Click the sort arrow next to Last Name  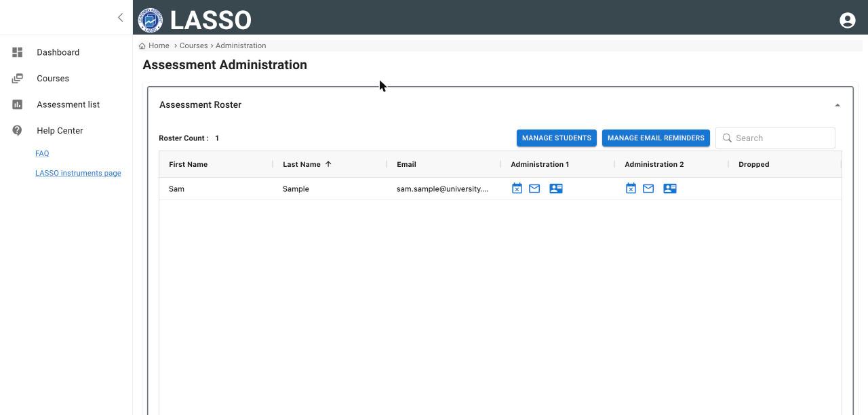[328, 164]
